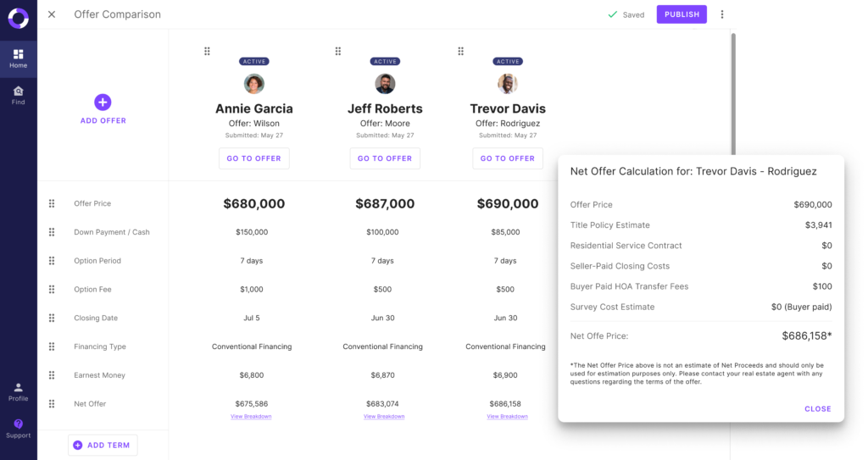Open Profile from the sidebar
The image size is (868, 460).
[x=18, y=388]
